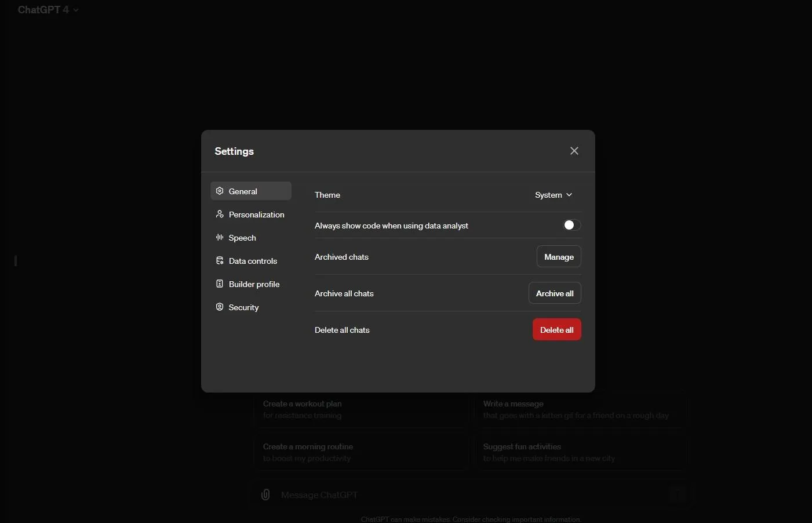Click the Builder profile badge icon
The width and height of the screenshot is (812, 523).
point(220,284)
